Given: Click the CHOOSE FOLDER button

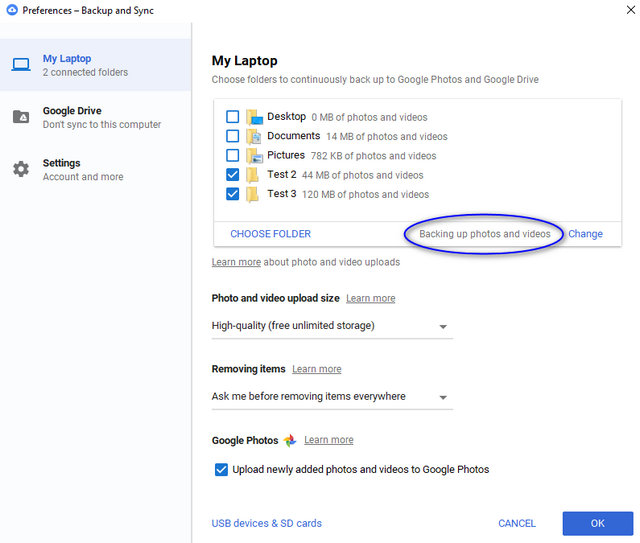Looking at the screenshot, I should (x=270, y=234).
